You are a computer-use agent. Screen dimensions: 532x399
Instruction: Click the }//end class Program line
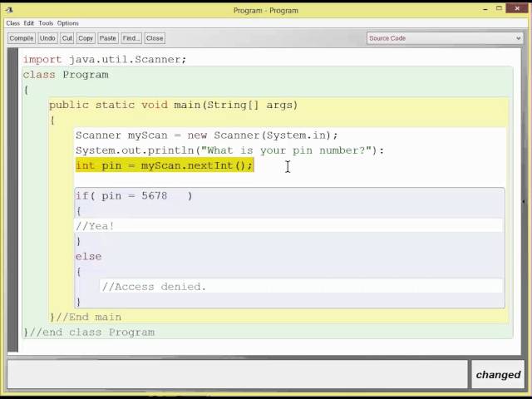click(89, 332)
